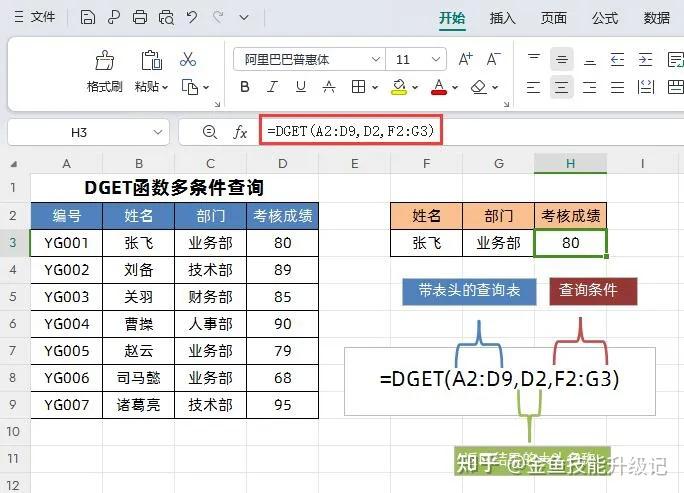Image resolution: width=684 pixels, height=493 pixels.
Task: Click the 格式刷 format painter
Action: (105, 72)
